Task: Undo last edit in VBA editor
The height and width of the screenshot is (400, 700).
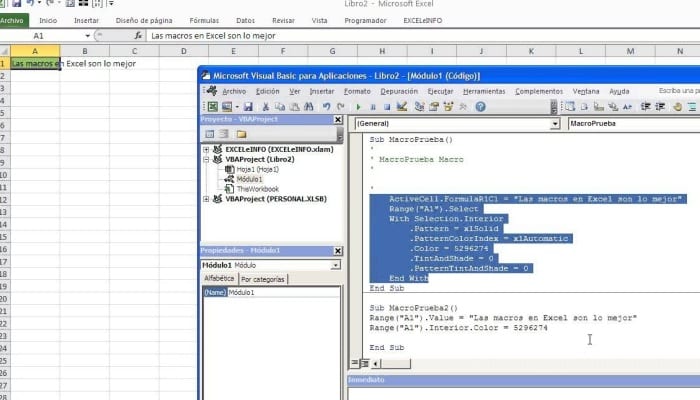Action: [326, 107]
